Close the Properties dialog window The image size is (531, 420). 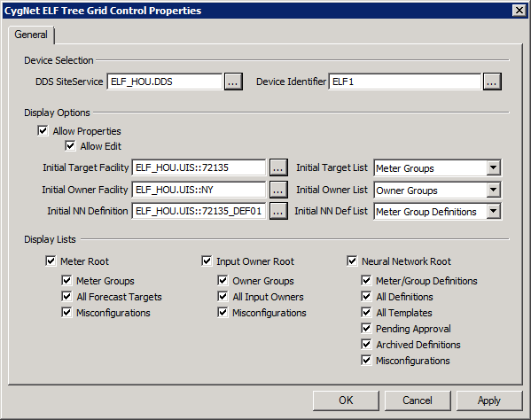tap(519, 11)
